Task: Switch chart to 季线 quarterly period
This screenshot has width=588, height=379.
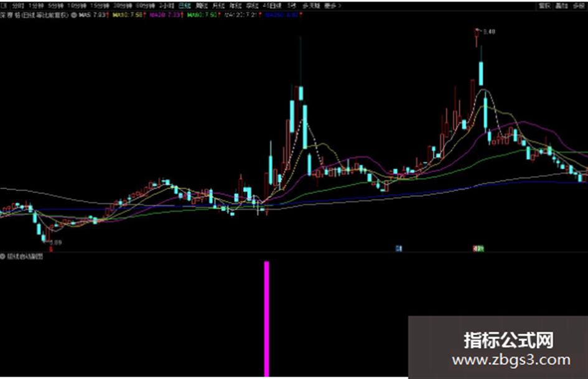Action: pos(252,6)
